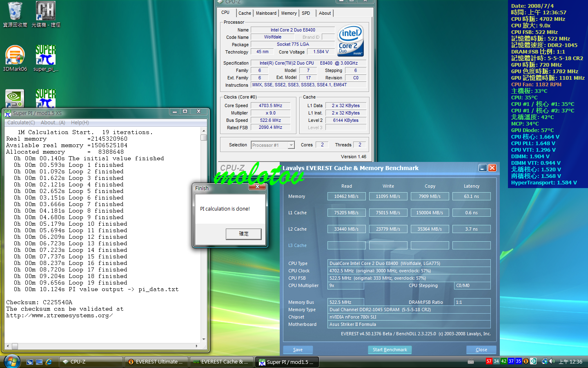The height and width of the screenshot is (368, 588).
Task: Click the Memory Latency 63.1 ns field
Action: pyautogui.click(x=472, y=196)
